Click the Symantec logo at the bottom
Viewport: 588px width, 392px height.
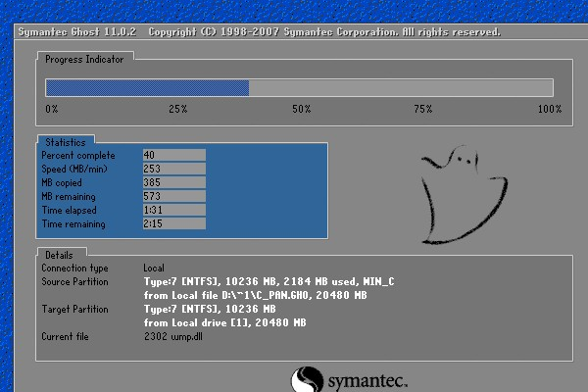(x=349, y=379)
